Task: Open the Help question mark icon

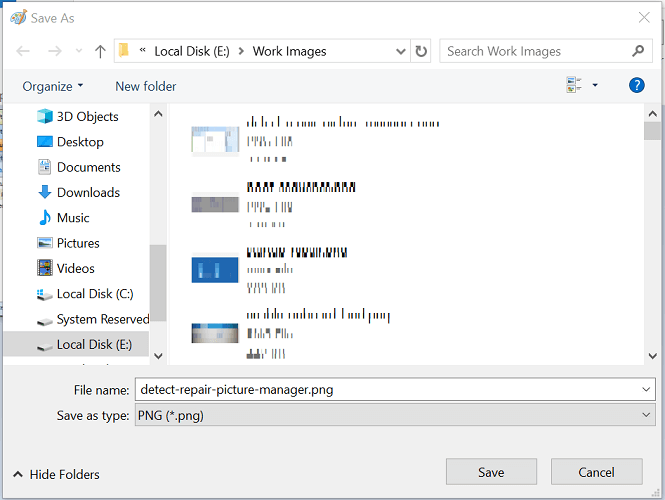Action: pyautogui.click(x=637, y=85)
